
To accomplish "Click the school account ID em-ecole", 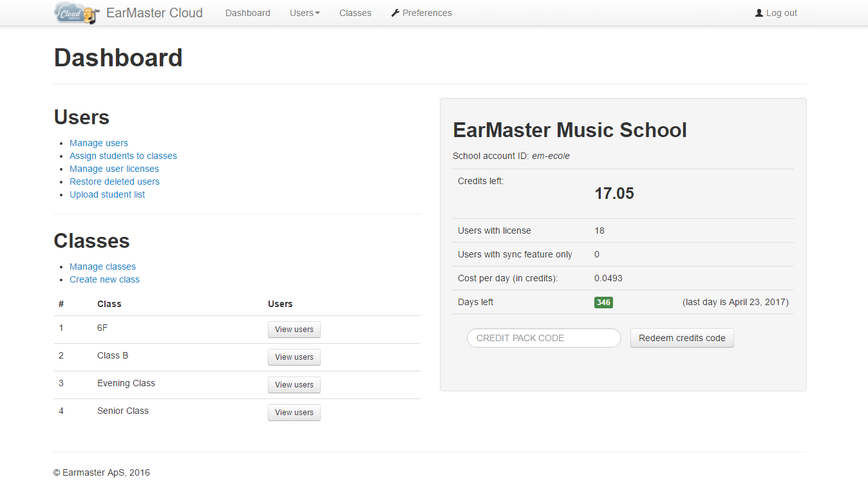I will 551,156.
